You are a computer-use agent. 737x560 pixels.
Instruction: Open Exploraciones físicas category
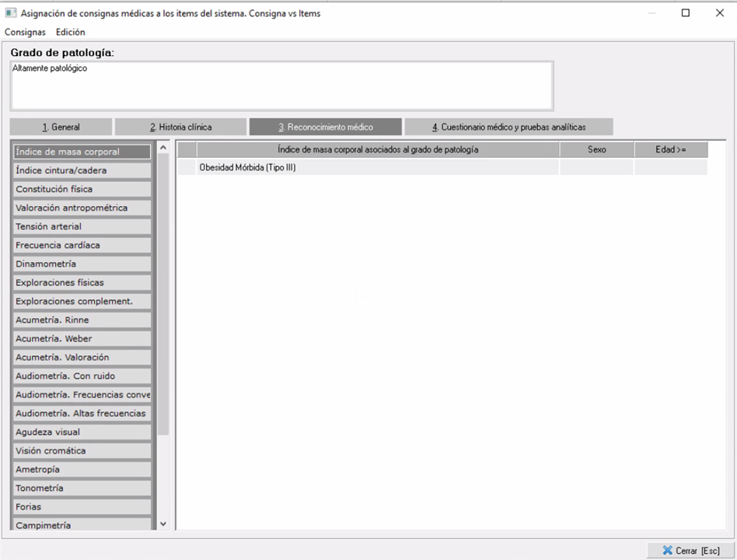(82, 282)
